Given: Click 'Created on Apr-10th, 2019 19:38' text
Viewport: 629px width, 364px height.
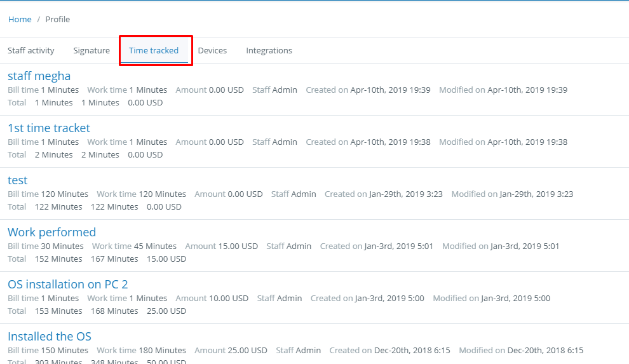Looking at the screenshot, I should click(368, 142).
